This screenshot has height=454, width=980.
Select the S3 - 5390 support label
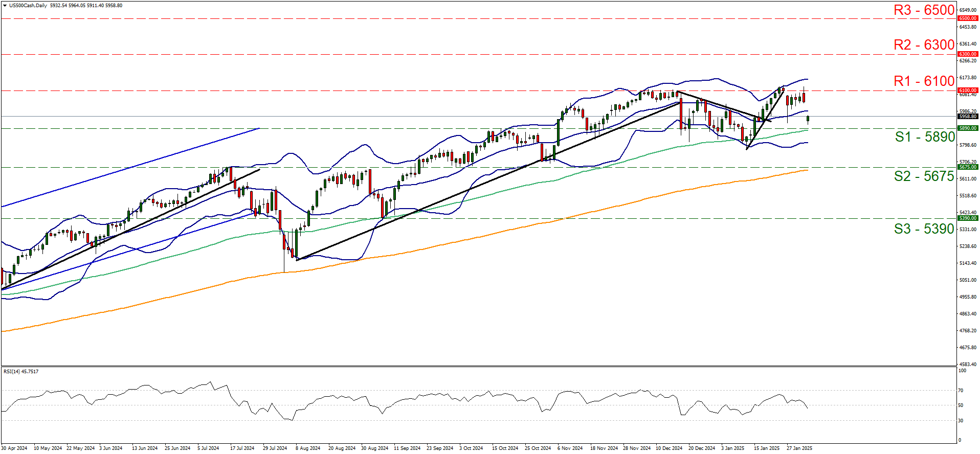coord(924,229)
